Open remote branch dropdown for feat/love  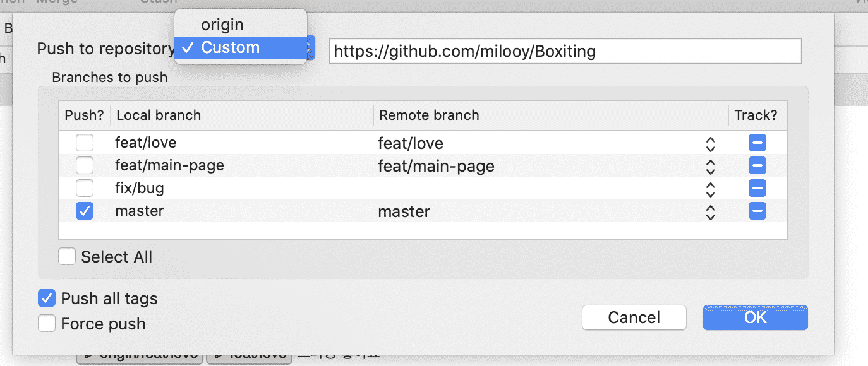(x=711, y=144)
